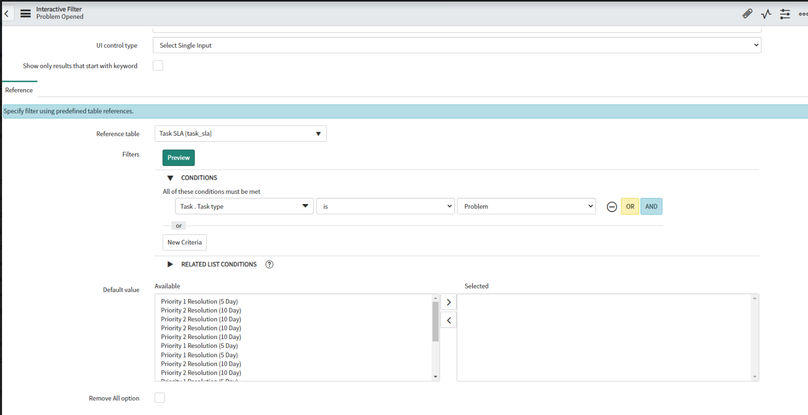Enable the Remove All option checkbox
The image size is (808, 415).
(160, 397)
